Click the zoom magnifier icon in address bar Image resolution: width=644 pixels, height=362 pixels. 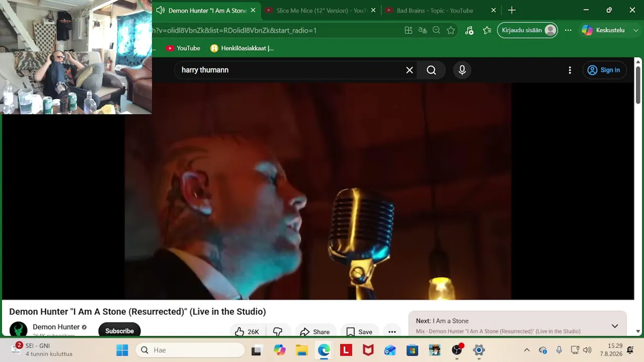click(x=437, y=30)
